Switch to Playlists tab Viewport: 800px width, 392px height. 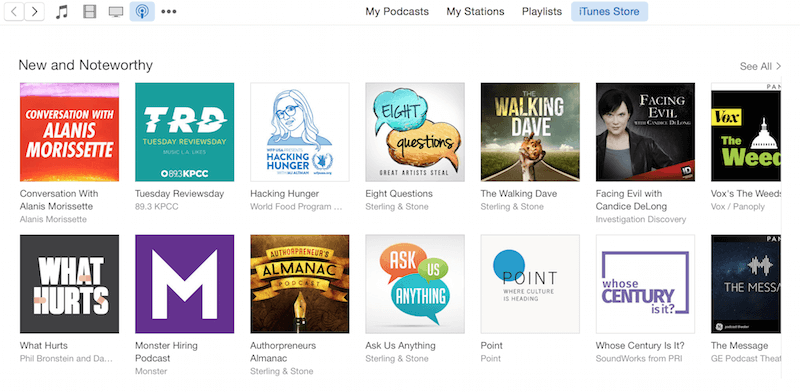click(542, 11)
